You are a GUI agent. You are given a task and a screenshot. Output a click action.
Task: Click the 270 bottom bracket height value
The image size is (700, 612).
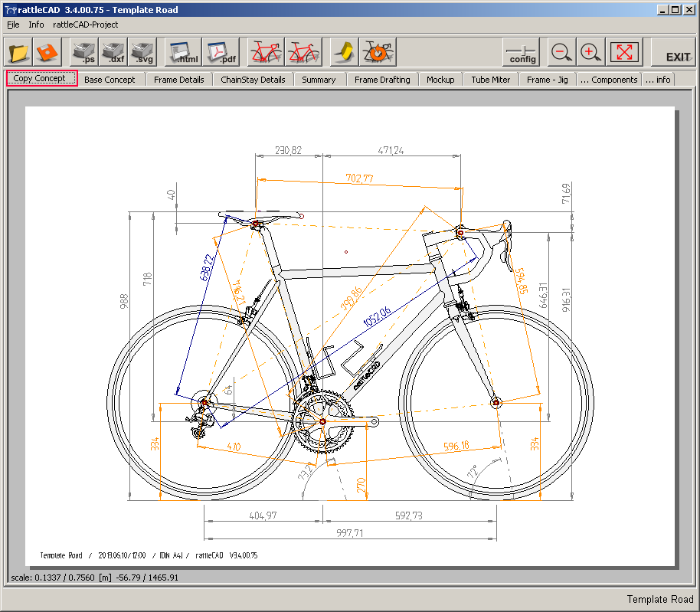pyautogui.click(x=361, y=485)
